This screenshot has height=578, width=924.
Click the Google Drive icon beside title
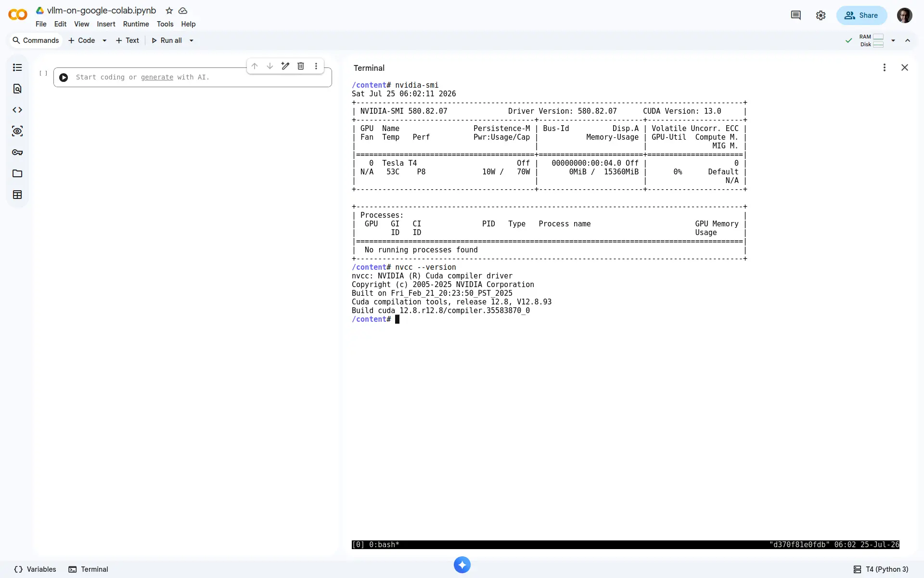[x=40, y=11]
